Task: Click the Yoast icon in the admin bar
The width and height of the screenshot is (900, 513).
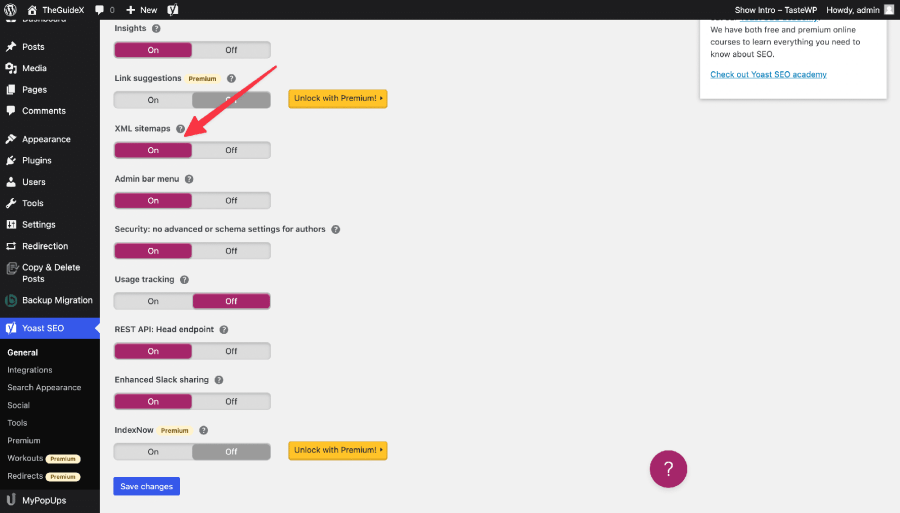Action: pos(173,10)
